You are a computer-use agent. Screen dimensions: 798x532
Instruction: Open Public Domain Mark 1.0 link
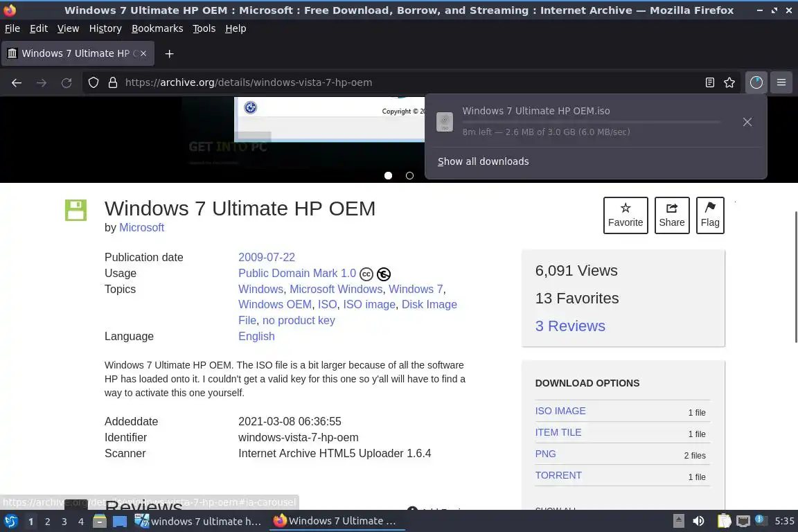click(297, 274)
